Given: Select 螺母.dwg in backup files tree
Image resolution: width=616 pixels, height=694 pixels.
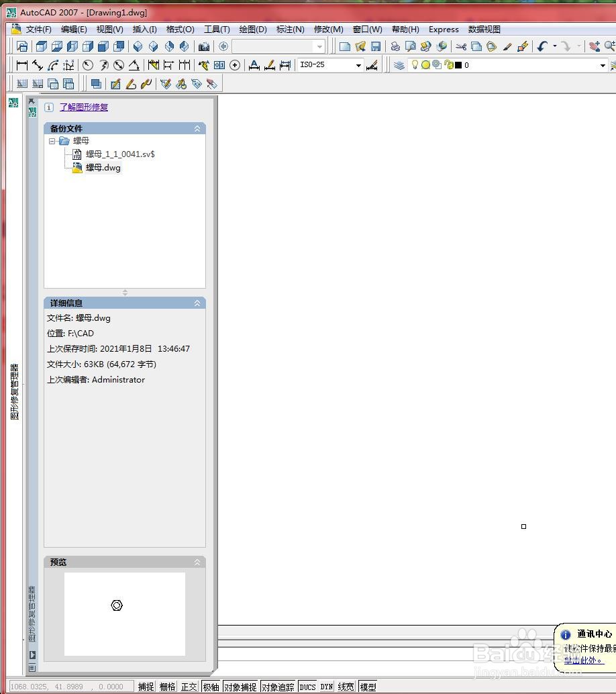Looking at the screenshot, I should point(103,168).
